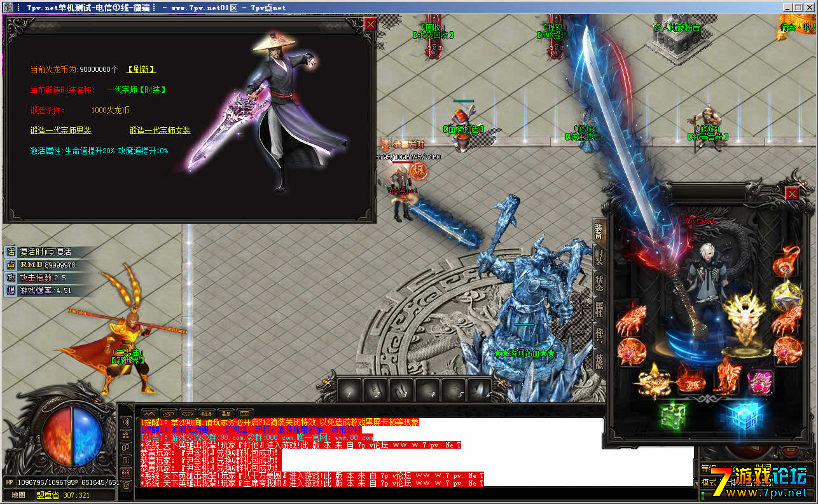Select skill hotkey slot 1
This screenshot has width=818, height=504.
point(350,390)
